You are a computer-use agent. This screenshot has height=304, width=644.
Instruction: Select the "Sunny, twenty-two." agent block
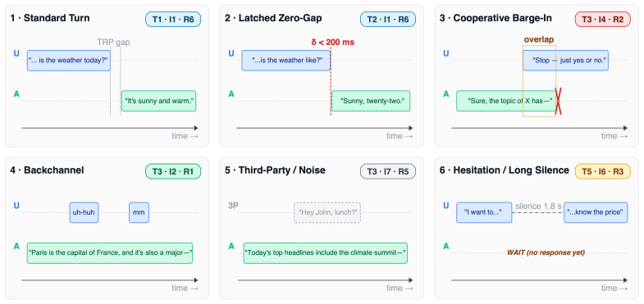tap(371, 101)
